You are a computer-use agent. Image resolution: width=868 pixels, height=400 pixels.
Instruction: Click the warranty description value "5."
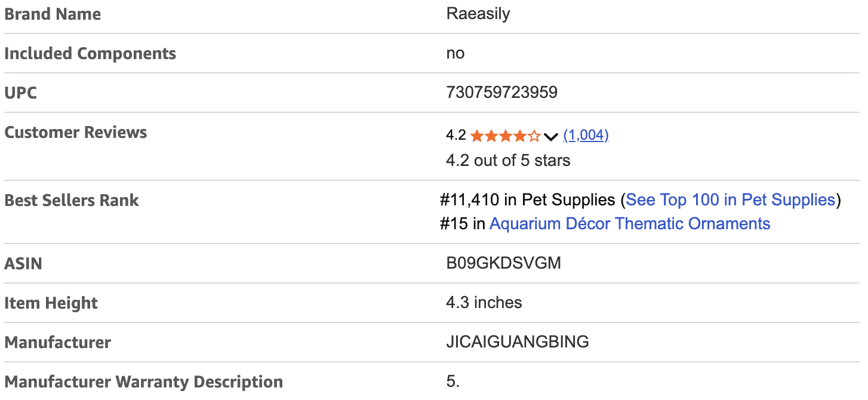click(x=453, y=381)
